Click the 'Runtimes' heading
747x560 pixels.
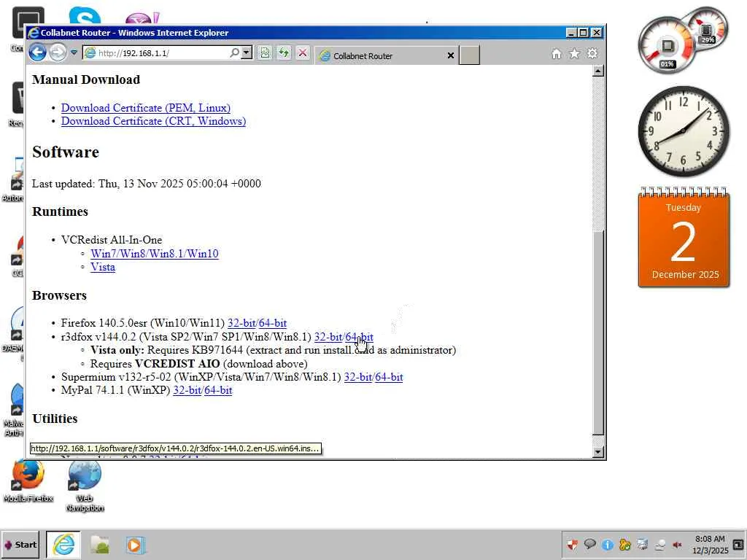tap(60, 211)
